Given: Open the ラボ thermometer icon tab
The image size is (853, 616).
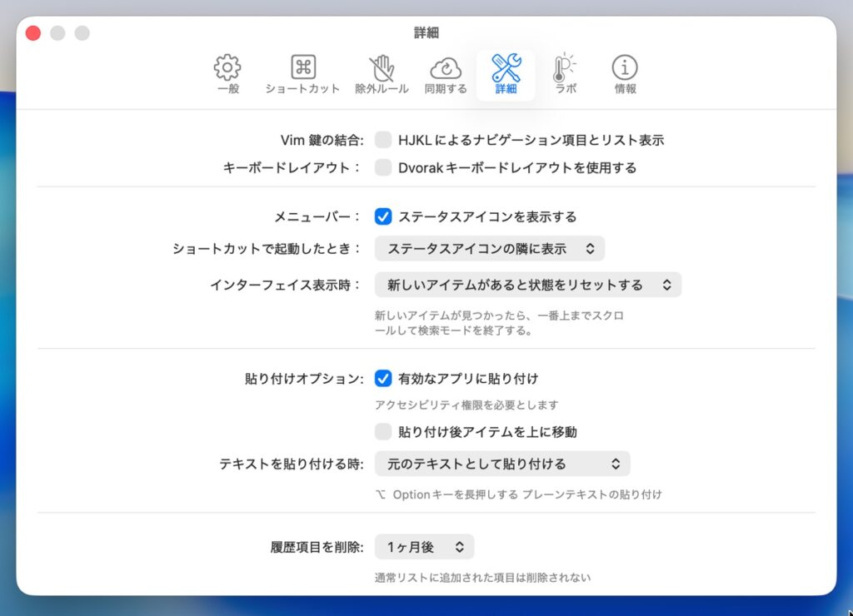Looking at the screenshot, I should click(x=565, y=68).
